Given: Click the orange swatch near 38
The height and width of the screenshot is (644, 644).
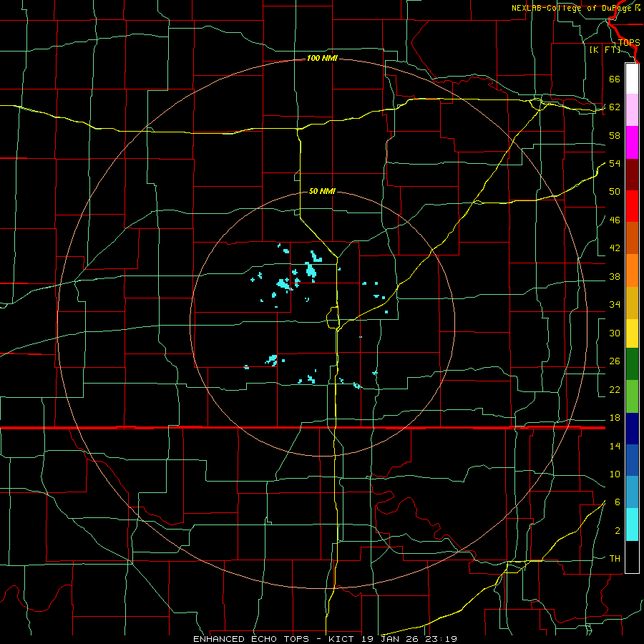Looking at the screenshot, I should click(632, 270).
